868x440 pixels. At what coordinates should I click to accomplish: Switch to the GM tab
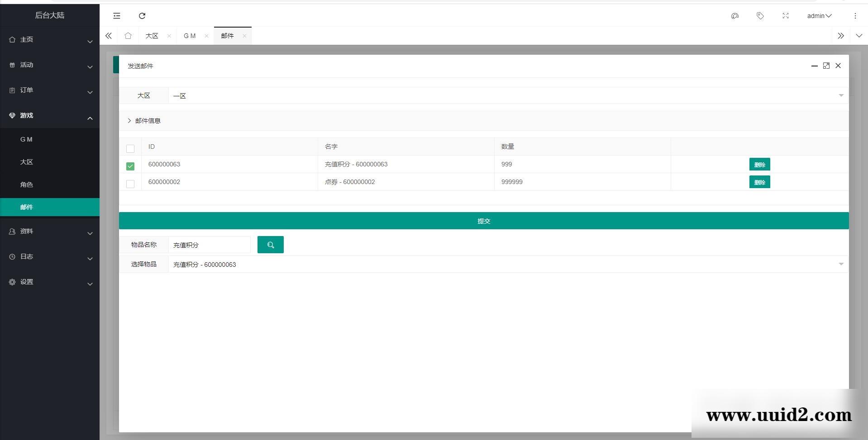[190, 36]
